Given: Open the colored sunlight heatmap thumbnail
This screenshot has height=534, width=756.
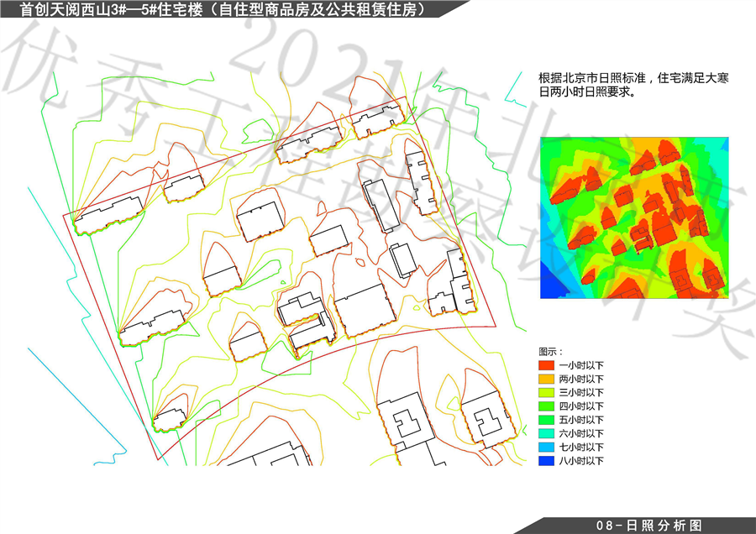Looking at the screenshot, I should click(x=633, y=217).
